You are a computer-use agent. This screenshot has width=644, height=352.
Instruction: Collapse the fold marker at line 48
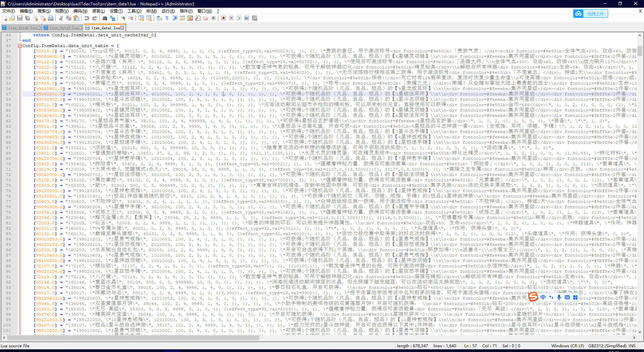tap(20, 46)
